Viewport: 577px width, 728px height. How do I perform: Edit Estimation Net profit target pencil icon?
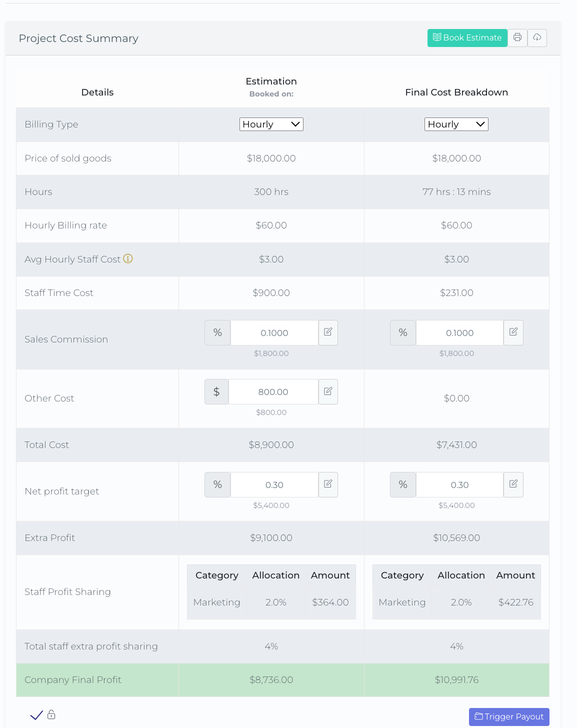pos(328,484)
